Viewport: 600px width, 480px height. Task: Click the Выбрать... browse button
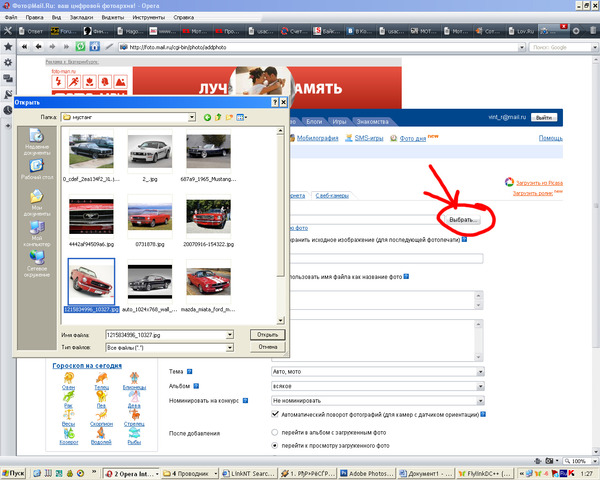463,220
